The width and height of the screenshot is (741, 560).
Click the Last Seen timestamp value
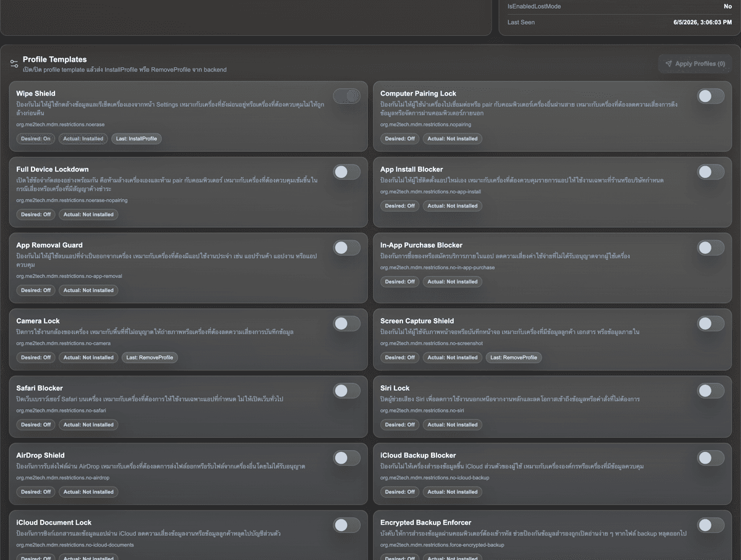pyautogui.click(x=703, y=22)
